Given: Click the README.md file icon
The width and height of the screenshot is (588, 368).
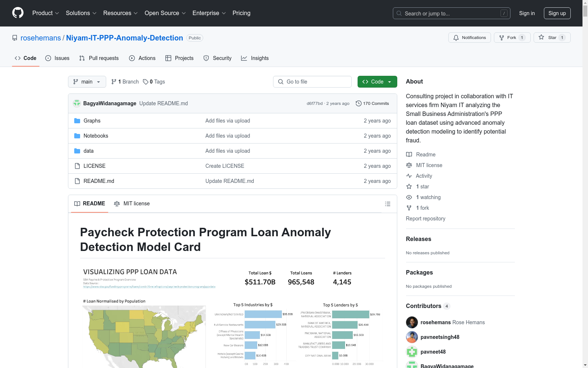Looking at the screenshot, I should pos(77,181).
